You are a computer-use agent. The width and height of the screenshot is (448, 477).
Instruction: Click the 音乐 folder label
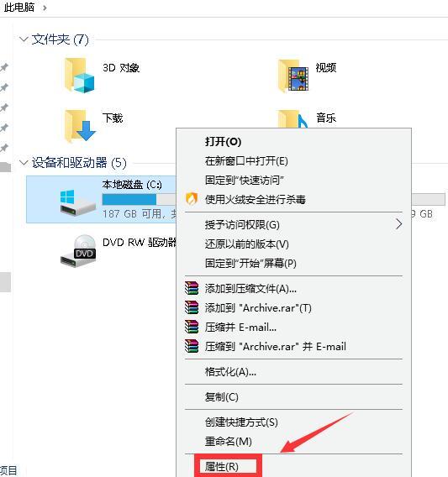click(326, 118)
